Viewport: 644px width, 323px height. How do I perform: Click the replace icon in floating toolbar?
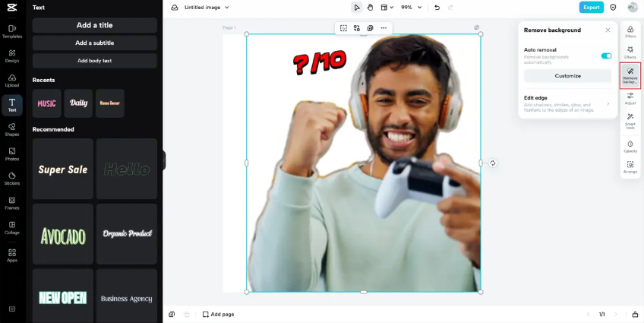(356, 28)
